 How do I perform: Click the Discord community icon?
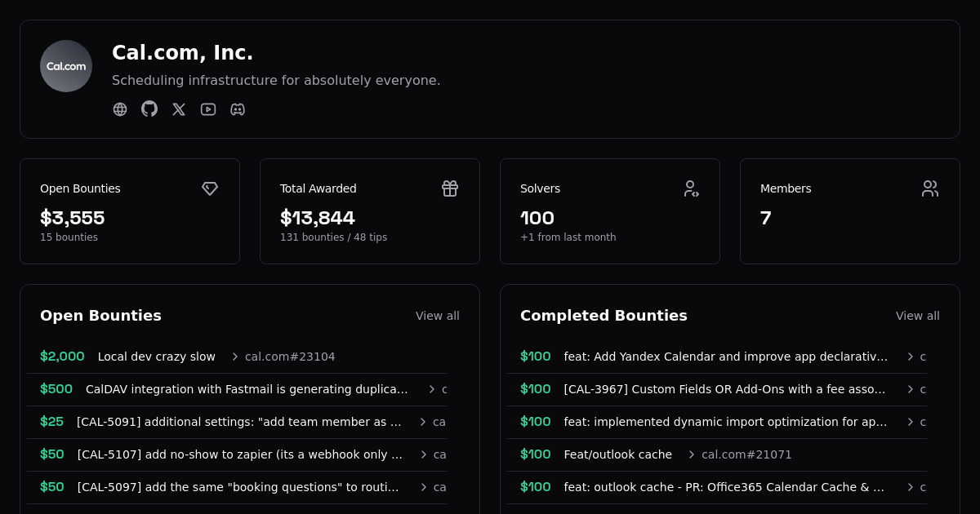tap(238, 109)
